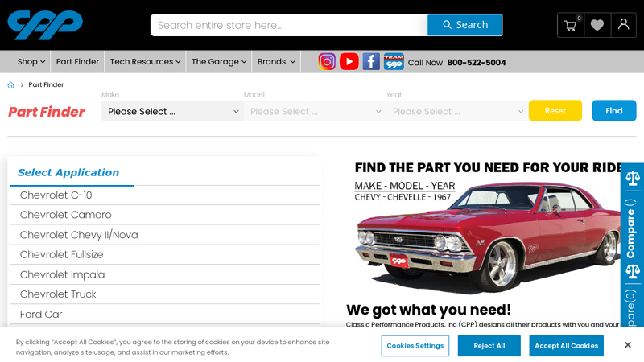The width and height of the screenshot is (644, 362).
Task: Visit the Instagram page icon
Action: click(327, 62)
